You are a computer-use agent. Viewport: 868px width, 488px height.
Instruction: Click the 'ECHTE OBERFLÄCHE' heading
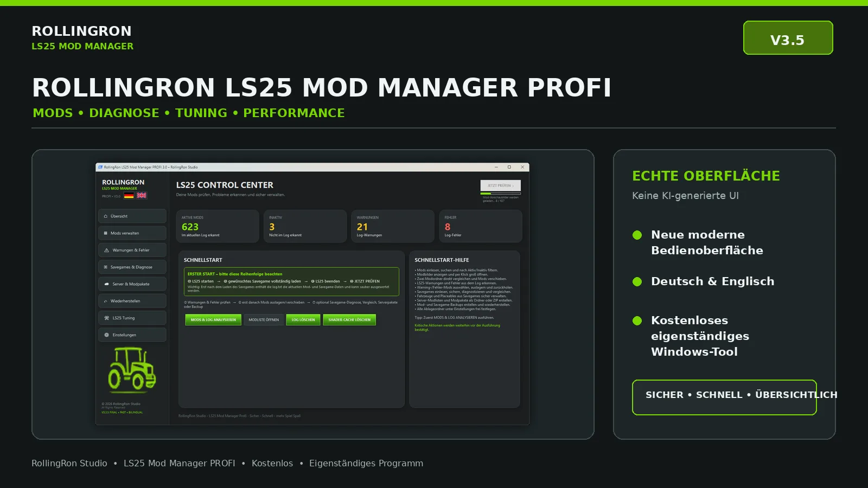pos(706,176)
